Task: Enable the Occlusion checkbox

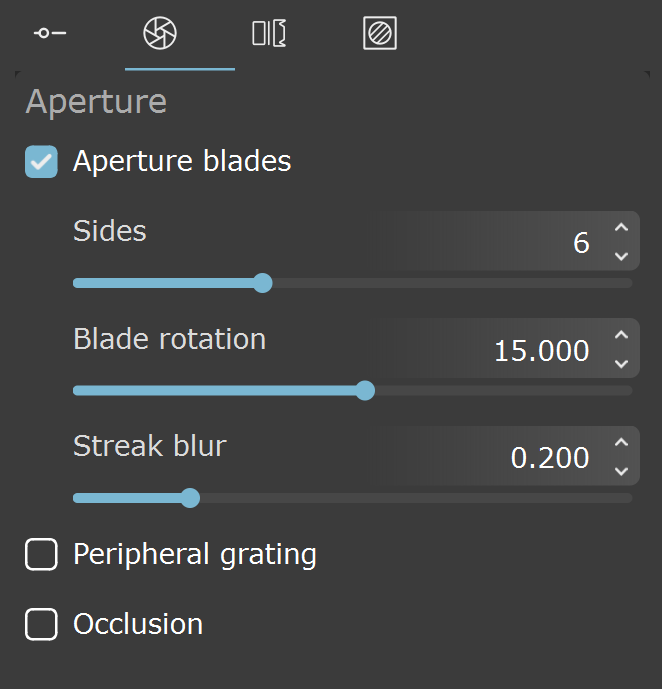Action: pos(41,624)
